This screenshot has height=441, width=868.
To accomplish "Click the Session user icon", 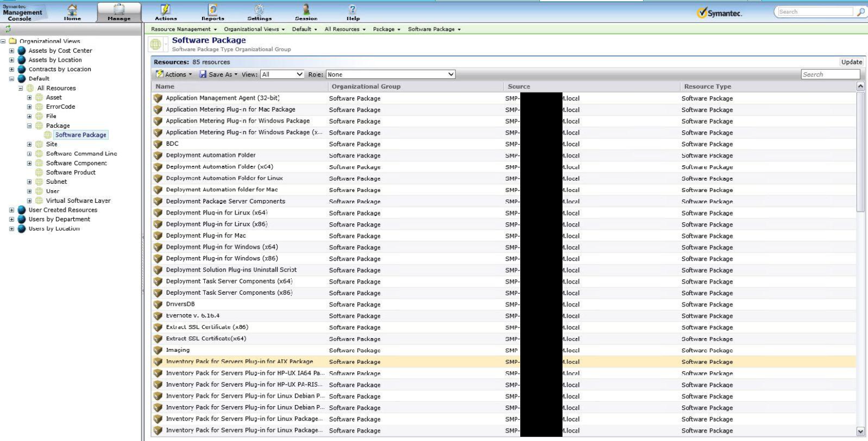I will (306, 10).
